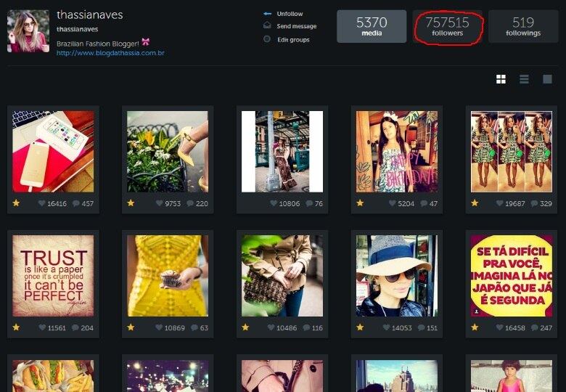Switch to list view layout
The image size is (566, 392).
click(524, 79)
